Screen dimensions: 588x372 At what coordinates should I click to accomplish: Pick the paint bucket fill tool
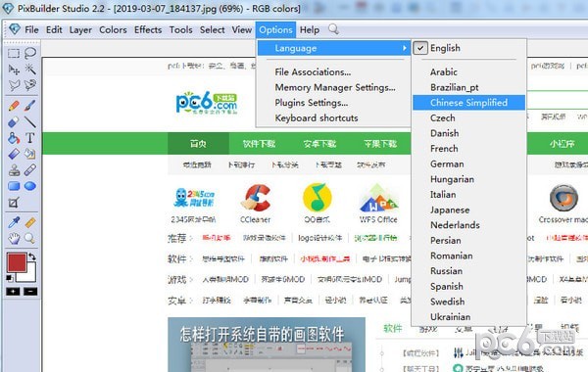click(14, 138)
